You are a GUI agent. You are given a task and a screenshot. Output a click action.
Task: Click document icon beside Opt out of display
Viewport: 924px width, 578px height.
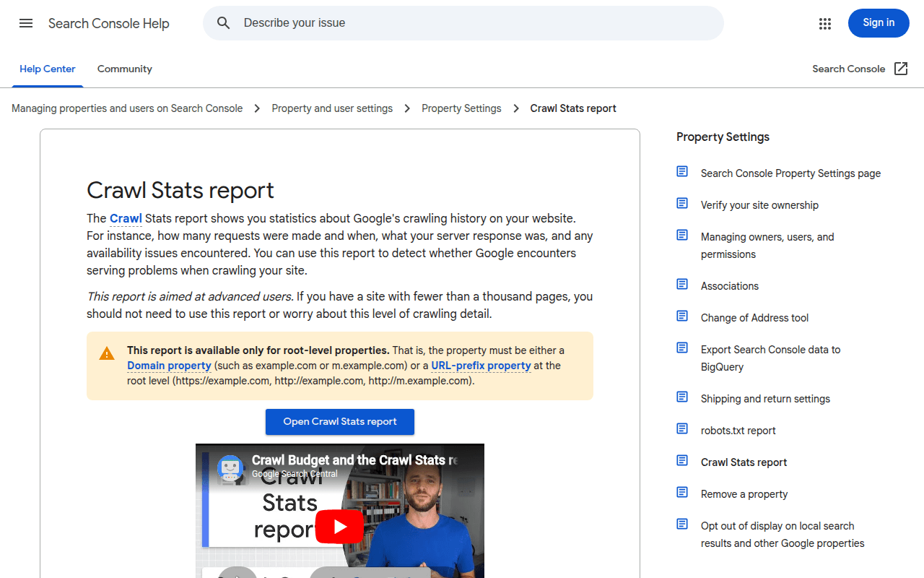(x=682, y=524)
